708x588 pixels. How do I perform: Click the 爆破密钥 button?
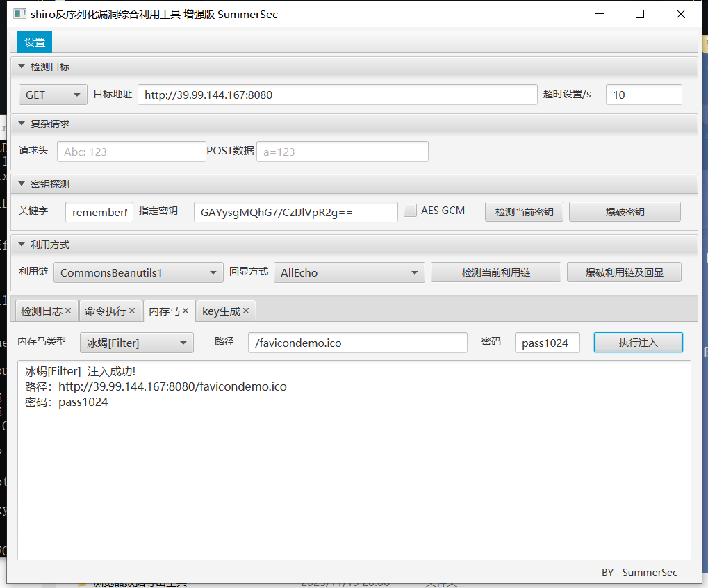point(625,212)
